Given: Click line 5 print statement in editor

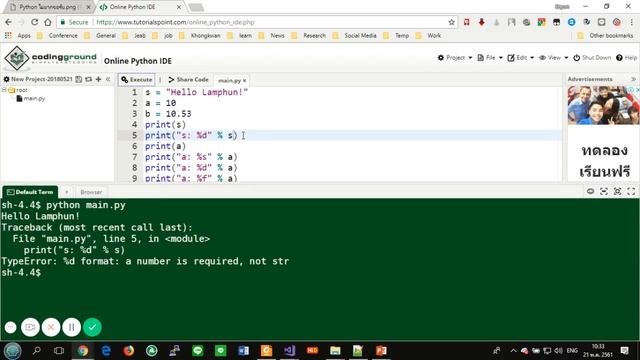Looking at the screenshot, I should (x=191, y=135).
